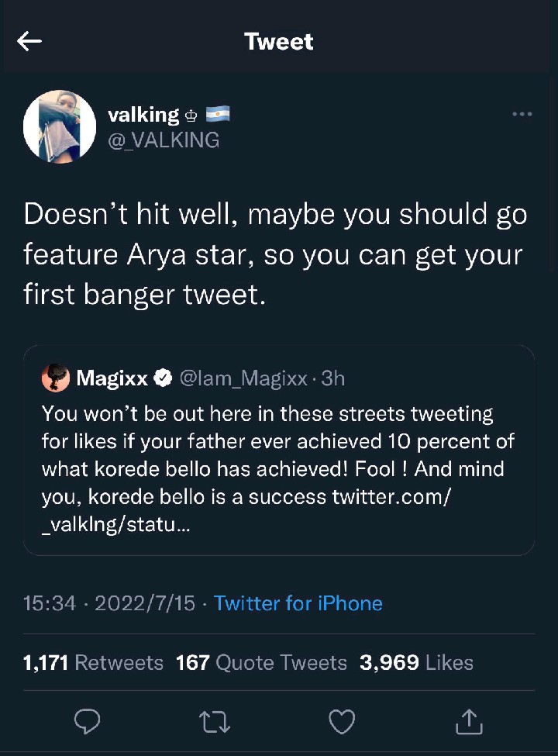View the 1,171 Retweets list

(x=93, y=662)
